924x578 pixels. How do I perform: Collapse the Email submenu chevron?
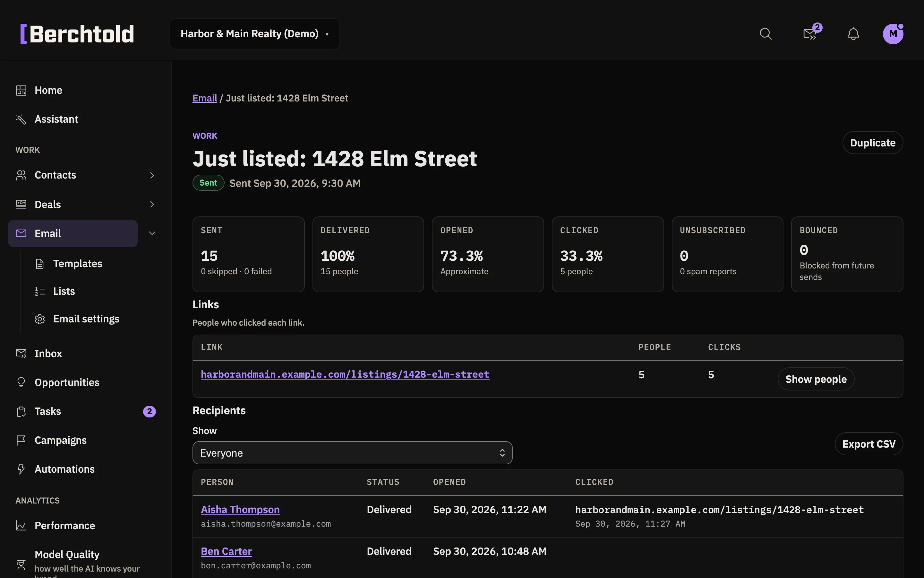point(152,233)
